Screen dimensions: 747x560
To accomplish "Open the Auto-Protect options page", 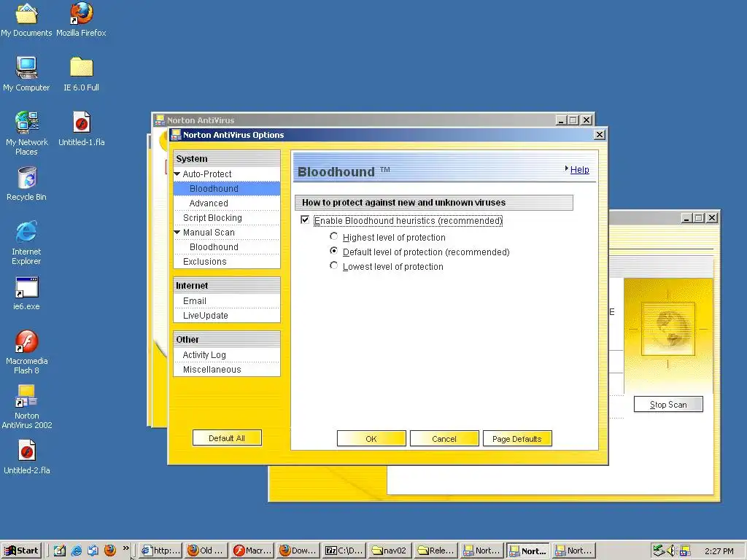I will [x=207, y=174].
